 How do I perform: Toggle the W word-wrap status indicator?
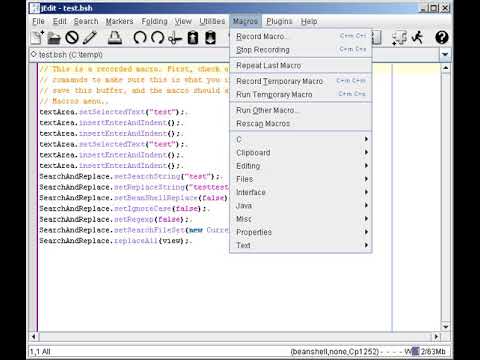tap(408, 352)
